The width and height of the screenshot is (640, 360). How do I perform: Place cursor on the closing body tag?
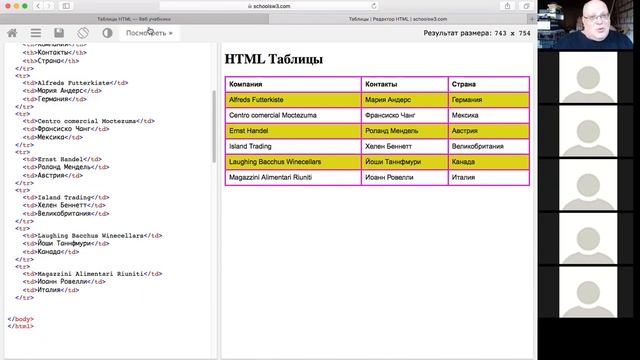21,319
